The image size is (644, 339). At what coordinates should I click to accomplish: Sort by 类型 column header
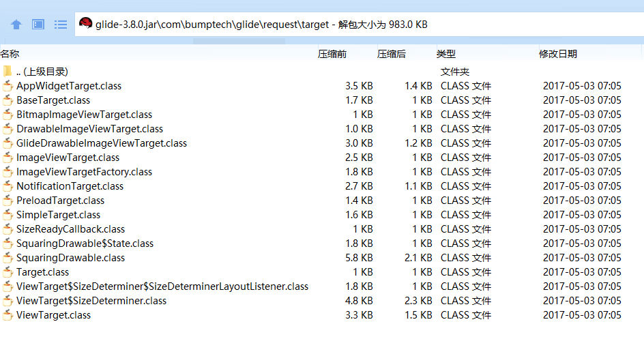(446, 54)
